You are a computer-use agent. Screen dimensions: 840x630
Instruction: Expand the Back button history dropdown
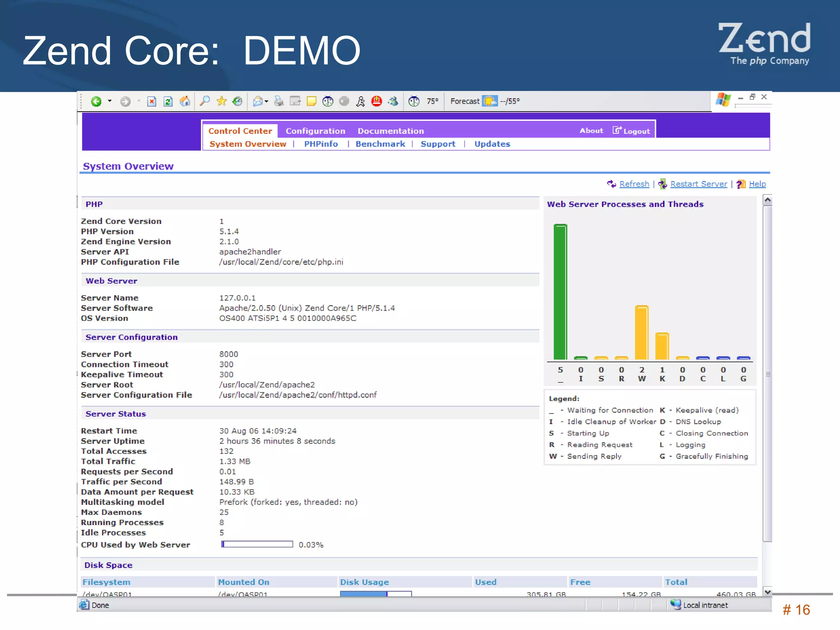click(x=110, y=101)
